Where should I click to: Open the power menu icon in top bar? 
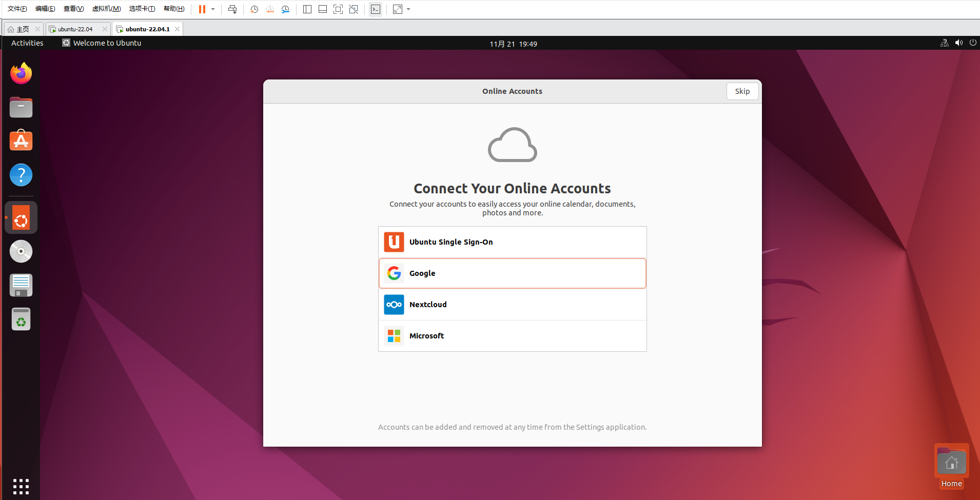point(973,43)
